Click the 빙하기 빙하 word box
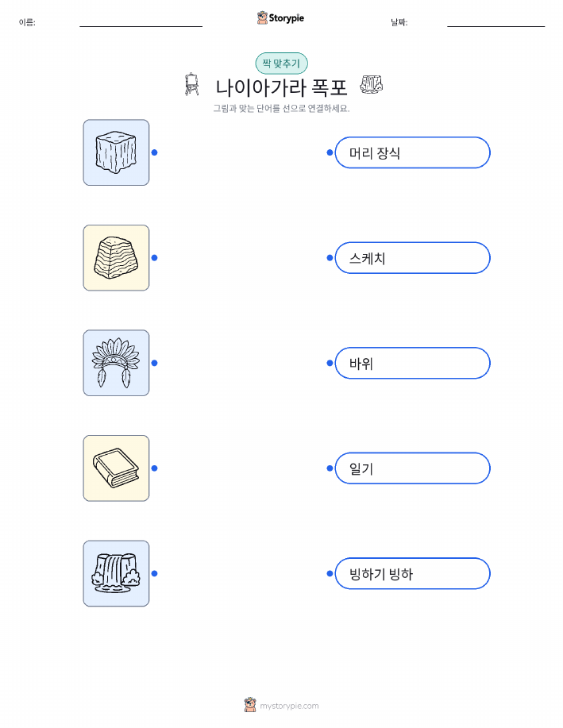563x728 pixels. point(412,573)
